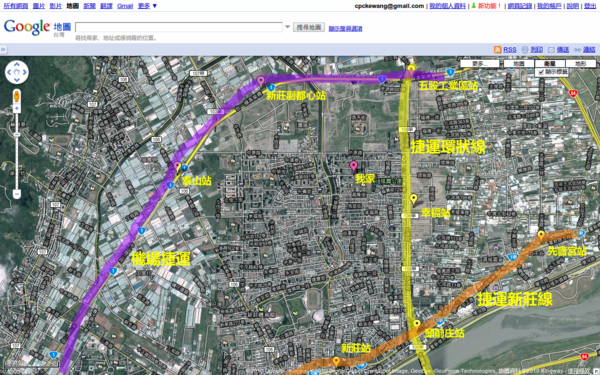Screen dimensions: 600x375
Task: Click the yellow pin at 頭前庄站
Action: pos(417,325)
